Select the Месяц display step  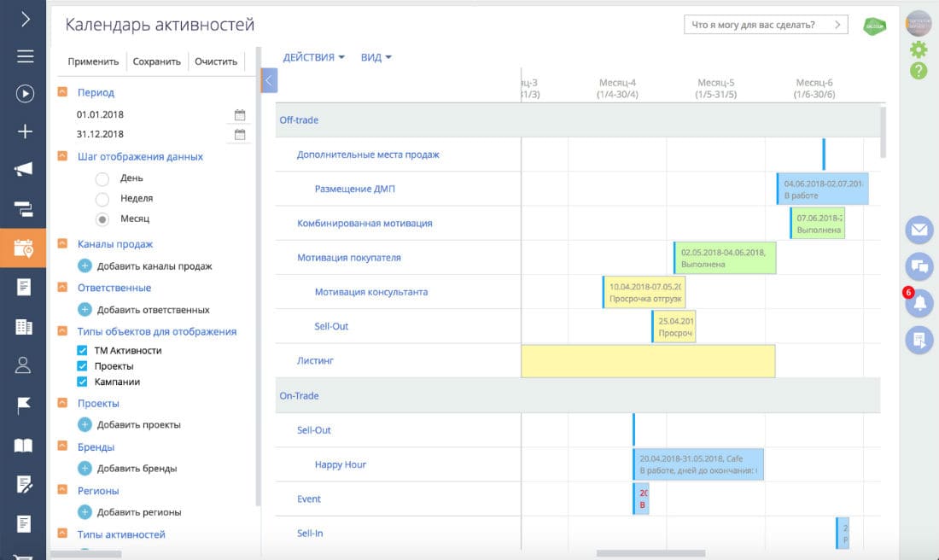point(102,219)
